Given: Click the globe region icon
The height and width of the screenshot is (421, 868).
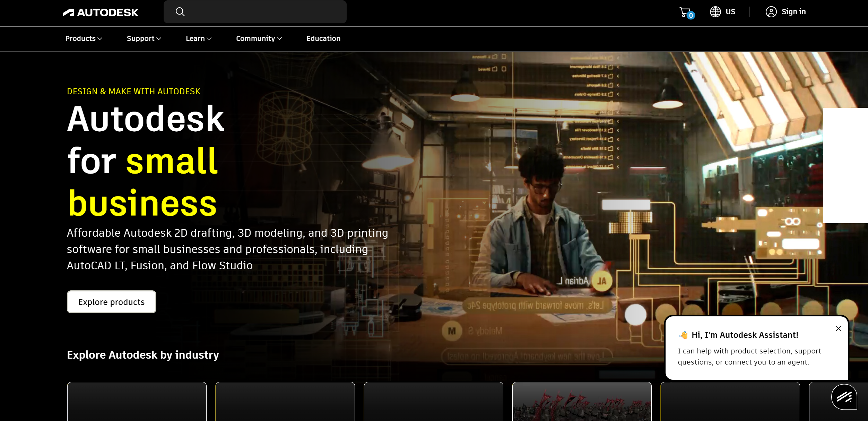Looking at the screenshot, I should pos(715,12).
